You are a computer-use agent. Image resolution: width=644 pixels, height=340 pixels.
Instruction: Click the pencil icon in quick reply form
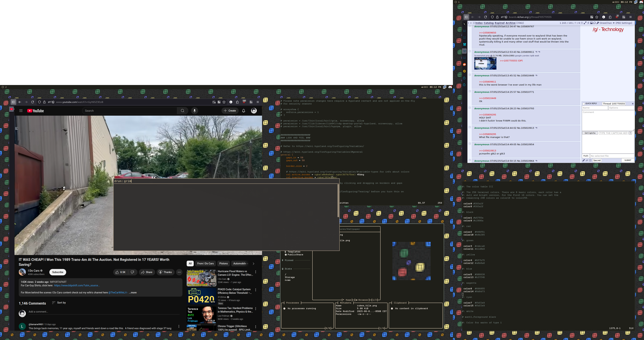pyautogui.click(x=583, y=160)
